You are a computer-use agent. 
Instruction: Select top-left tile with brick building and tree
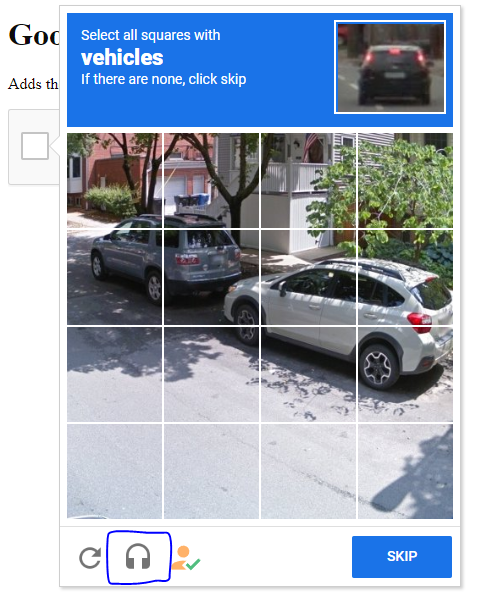point(114,180)
